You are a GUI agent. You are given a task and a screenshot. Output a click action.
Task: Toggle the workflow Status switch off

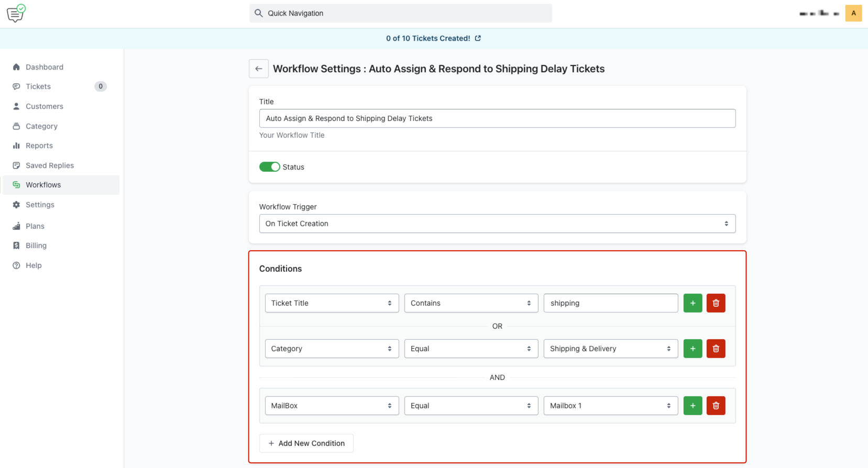(270, 167)
